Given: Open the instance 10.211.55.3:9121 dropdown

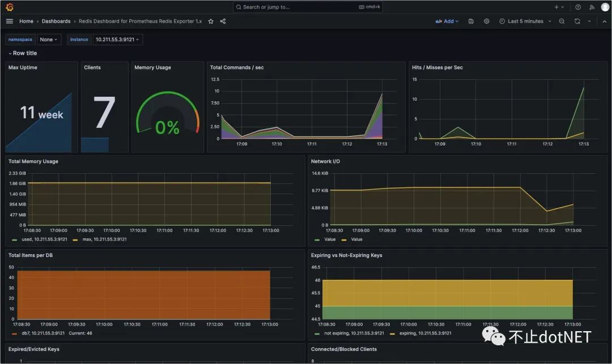Looking at the screenshot, I should [x=118, y=40].
